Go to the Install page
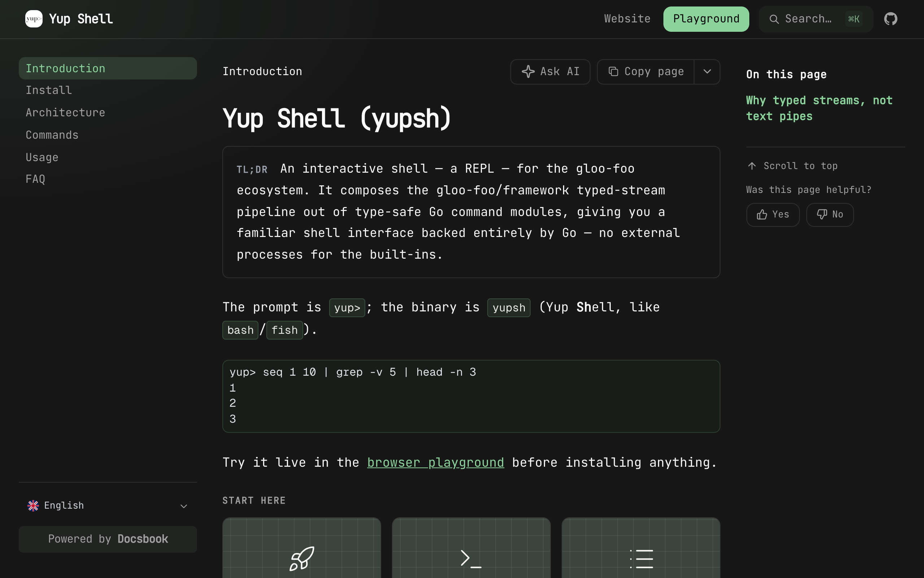This screenshot has height=578, width=924. 49,90
